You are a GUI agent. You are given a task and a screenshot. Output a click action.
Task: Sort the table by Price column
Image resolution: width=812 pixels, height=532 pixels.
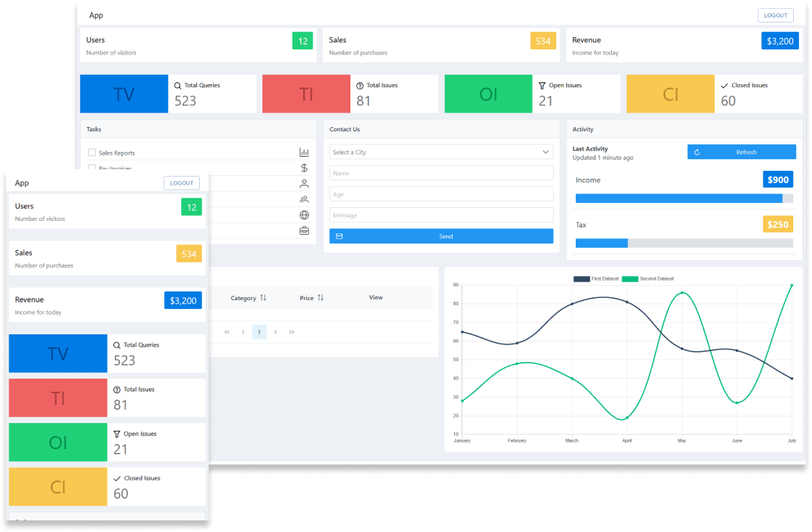321,297
